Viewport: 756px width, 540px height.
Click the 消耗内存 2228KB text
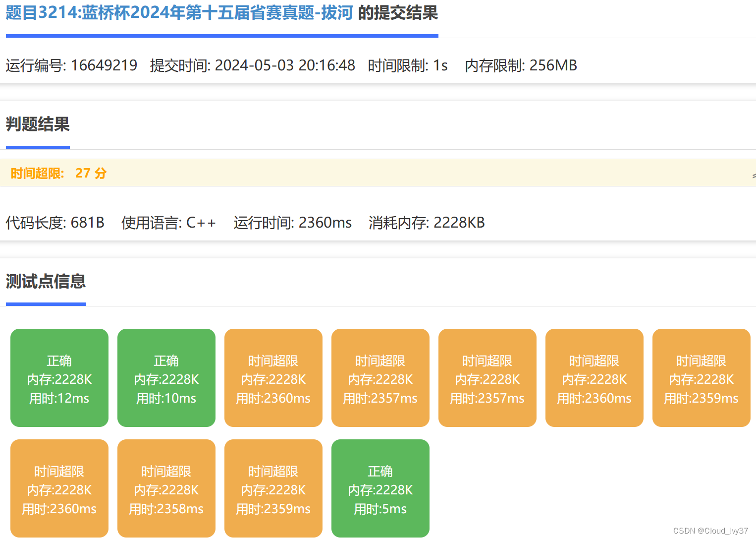pos(426,223)
